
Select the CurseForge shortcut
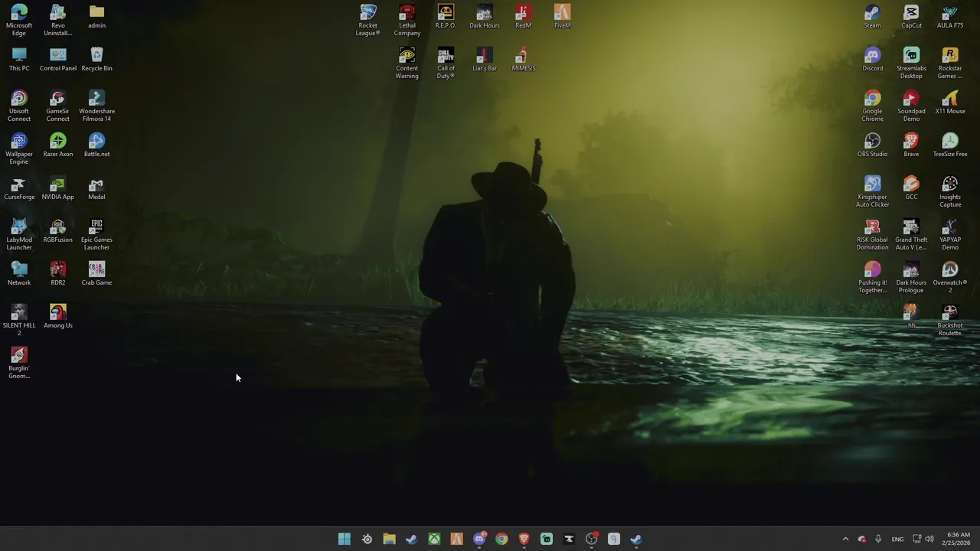tap(19, 187)
